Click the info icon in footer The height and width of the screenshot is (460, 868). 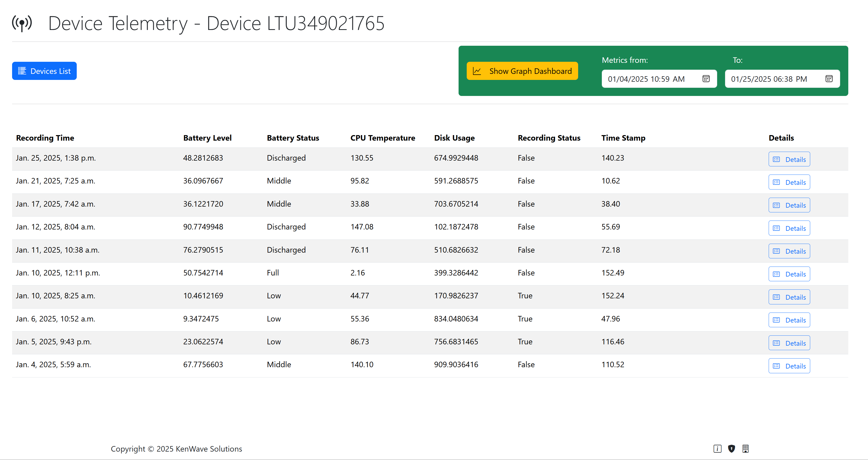(x=717, y=448)
